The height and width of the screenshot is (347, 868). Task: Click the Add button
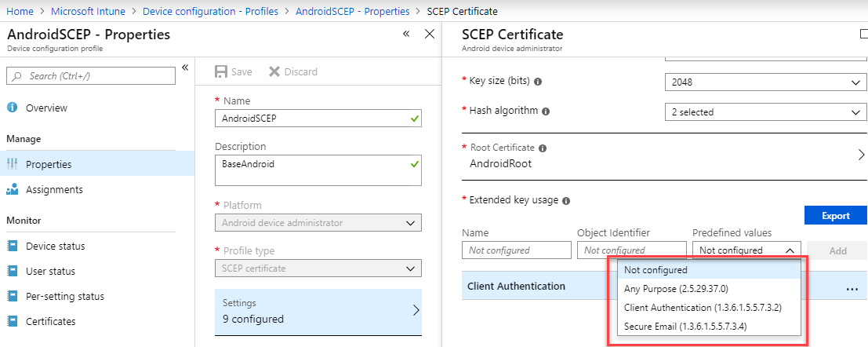pyautogui.click(x=837, y=250)
